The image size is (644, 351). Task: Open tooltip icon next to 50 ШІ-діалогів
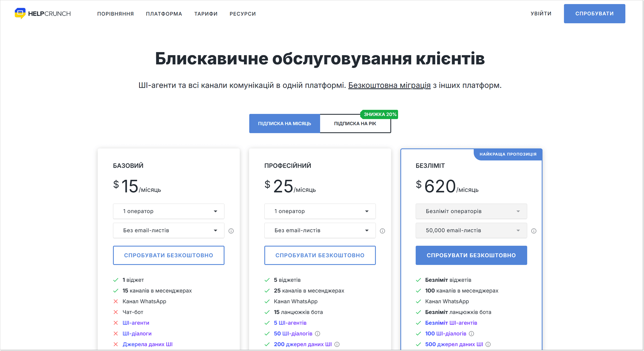tap(318, 334)
